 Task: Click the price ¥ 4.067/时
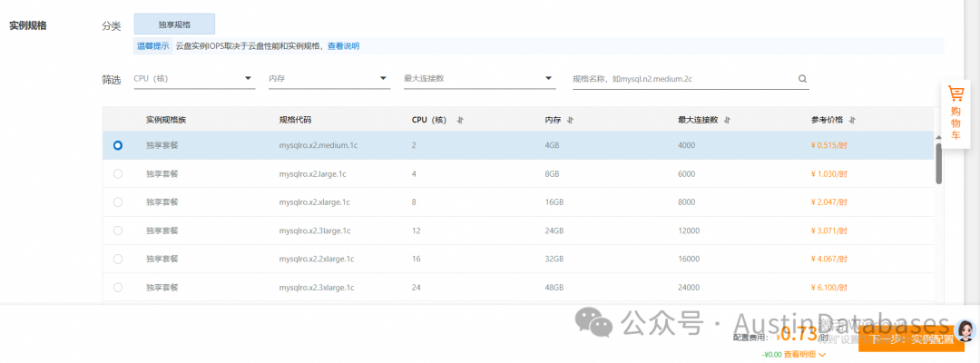[x=829, y=259]
